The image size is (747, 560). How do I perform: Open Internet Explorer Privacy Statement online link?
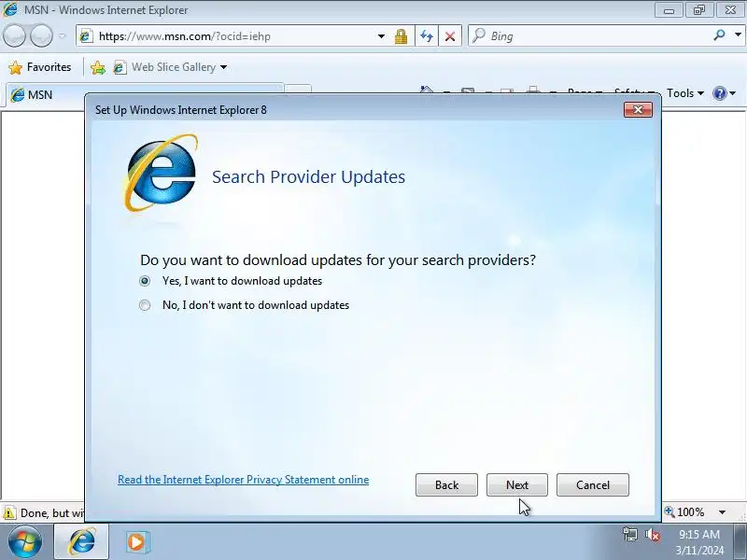[x=243, y=480]
